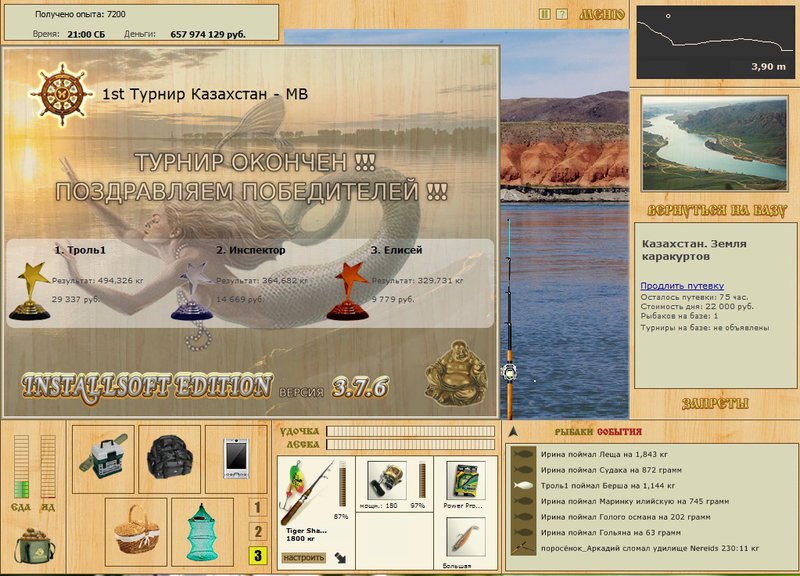The width and height of the screenshot is (800, 576).
Task: Click the float marker circle on depth map
Action: coord(668,16)
